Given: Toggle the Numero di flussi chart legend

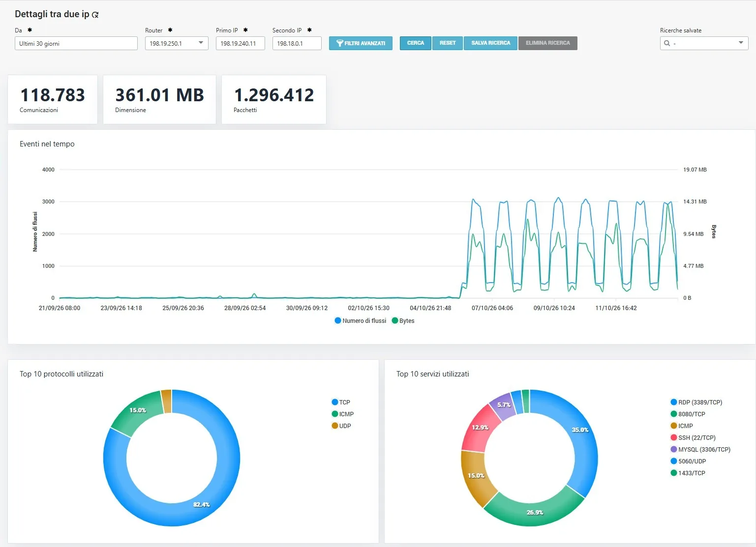Looking at the screenshot, I should [360, 321].
